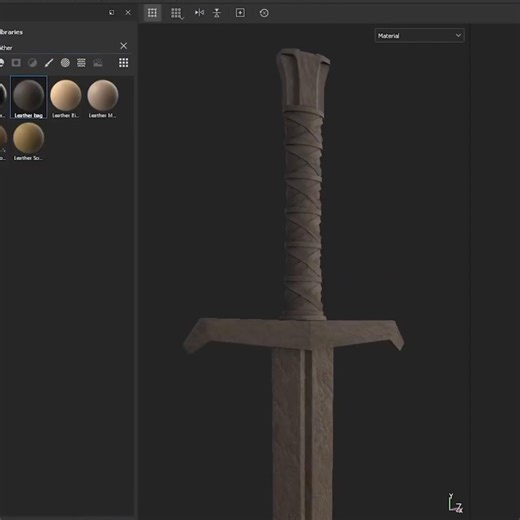Filter assets by the half-circle mask icon
This screenshot has height=520, width=520.
point(32,63)
